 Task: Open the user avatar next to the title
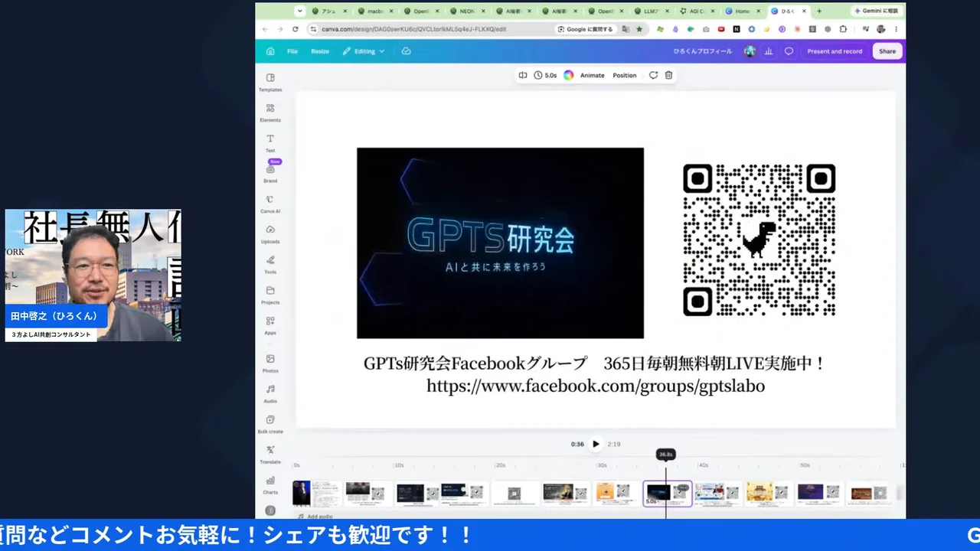pos(750,51)
